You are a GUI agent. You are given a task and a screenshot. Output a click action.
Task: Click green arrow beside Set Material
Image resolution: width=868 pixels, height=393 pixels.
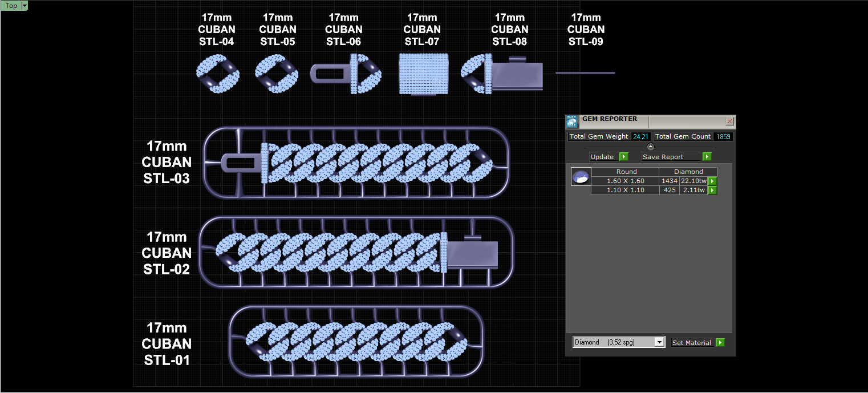point(720,343)
